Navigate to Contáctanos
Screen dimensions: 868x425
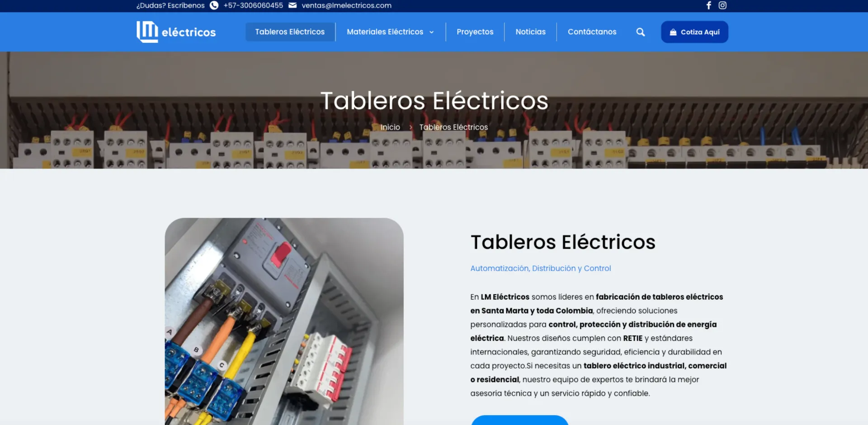point(592,32)
